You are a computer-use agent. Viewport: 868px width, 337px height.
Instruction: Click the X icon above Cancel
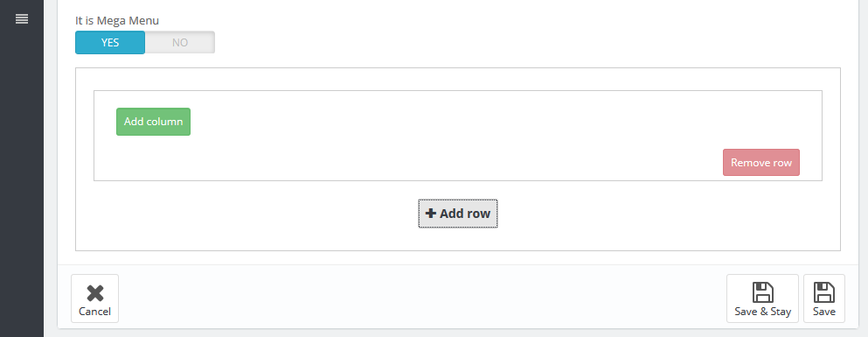[95, 293]
